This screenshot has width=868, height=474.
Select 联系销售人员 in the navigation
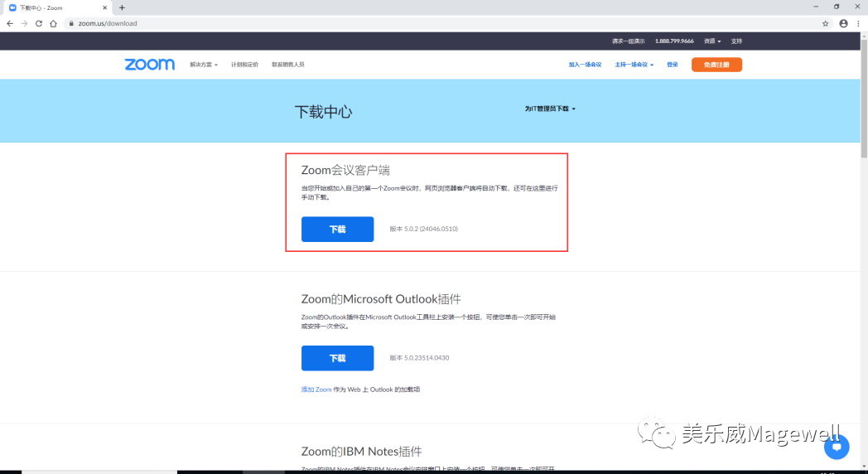click(288, 65)
